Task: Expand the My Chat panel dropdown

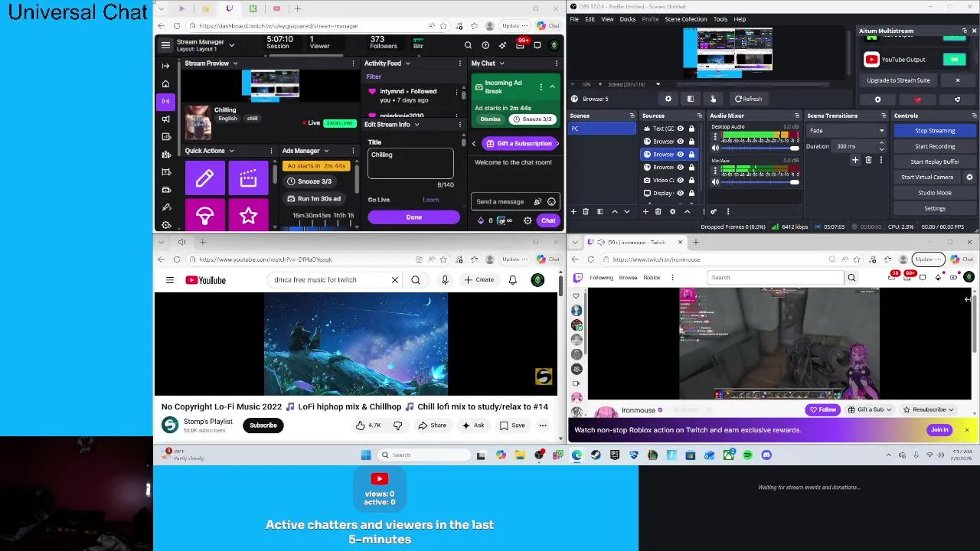Action: click(x=501, y=64)
